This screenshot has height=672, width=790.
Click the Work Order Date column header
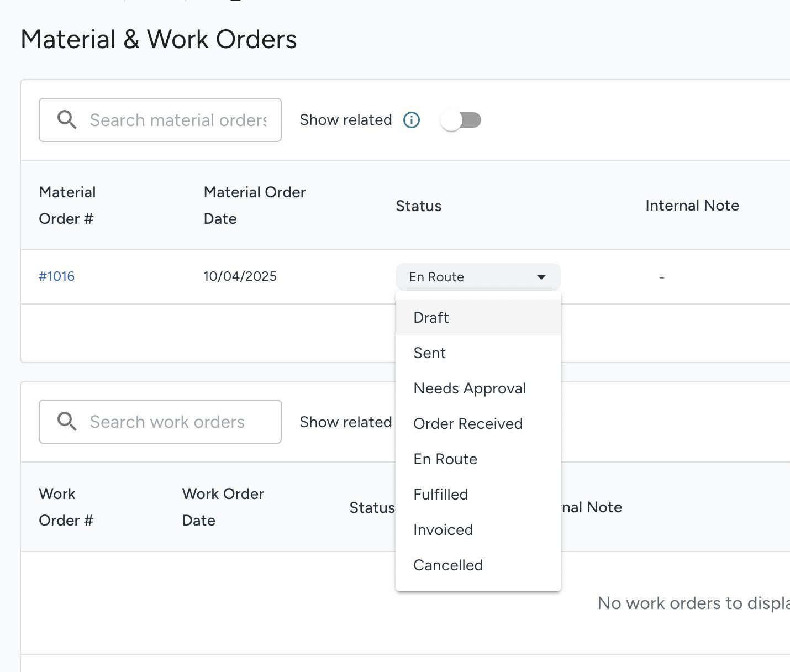[x=223, y=507]
